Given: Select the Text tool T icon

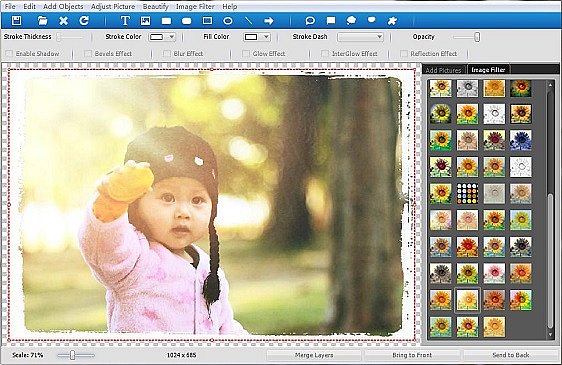Looking at the screenshot, I should [x=125, y=21].
